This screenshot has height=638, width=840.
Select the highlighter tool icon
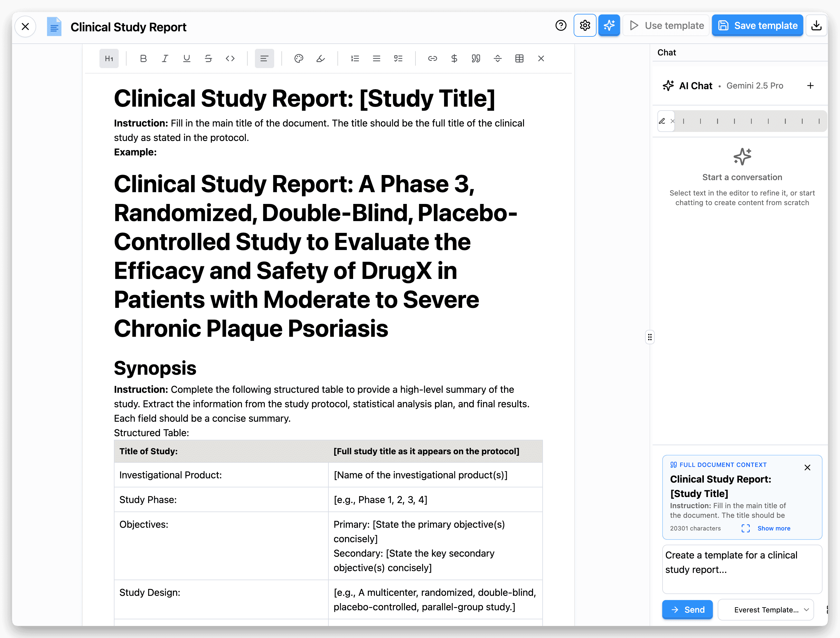tap(321, 58)
